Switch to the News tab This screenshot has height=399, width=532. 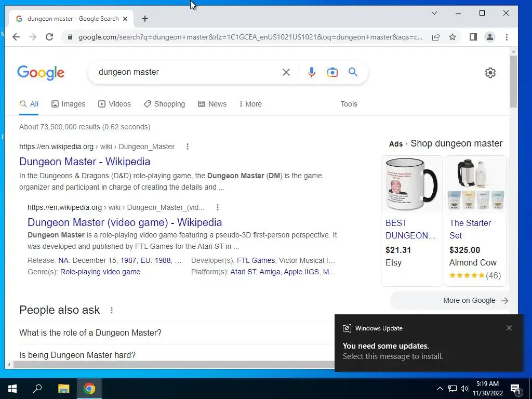click(212, 104)
